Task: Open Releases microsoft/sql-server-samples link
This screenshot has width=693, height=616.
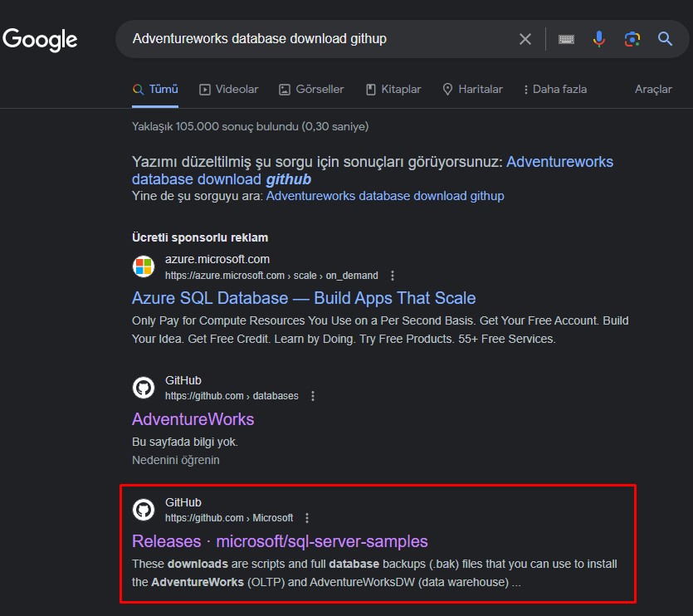Action: pos(280,541)
